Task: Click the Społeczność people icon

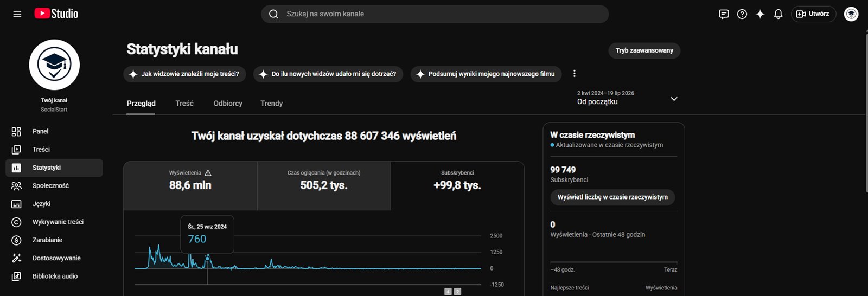Action: pyautogui.click(x=16, y=186)
